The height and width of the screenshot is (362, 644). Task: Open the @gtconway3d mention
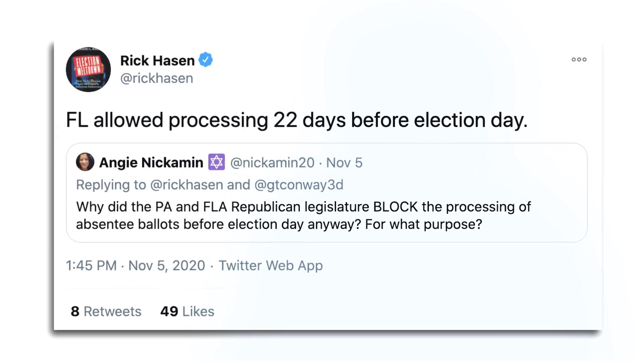(x=299, y=185)
